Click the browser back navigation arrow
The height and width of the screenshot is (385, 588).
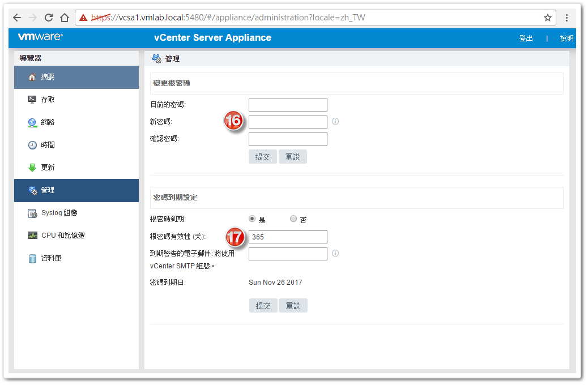pos(16,18)
